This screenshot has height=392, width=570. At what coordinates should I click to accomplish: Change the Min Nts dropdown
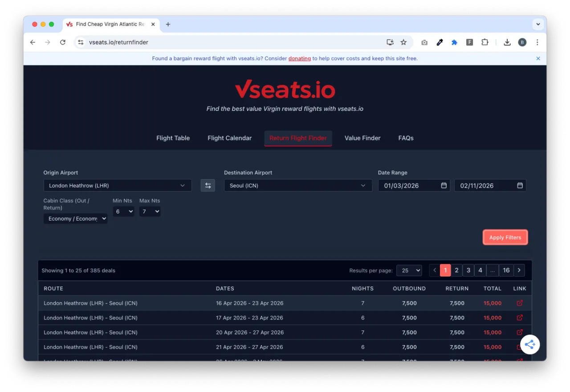pyautogui.click(x=123, y=212)
